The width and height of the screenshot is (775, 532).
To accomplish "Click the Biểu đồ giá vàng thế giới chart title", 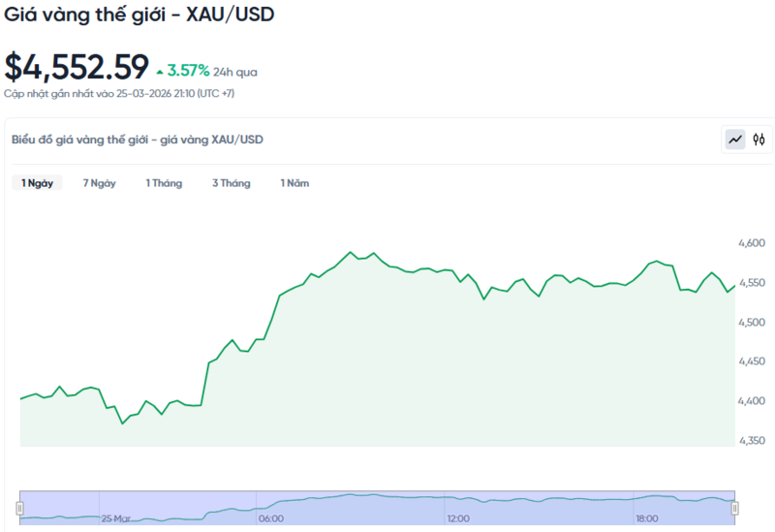I will point(137,140).
